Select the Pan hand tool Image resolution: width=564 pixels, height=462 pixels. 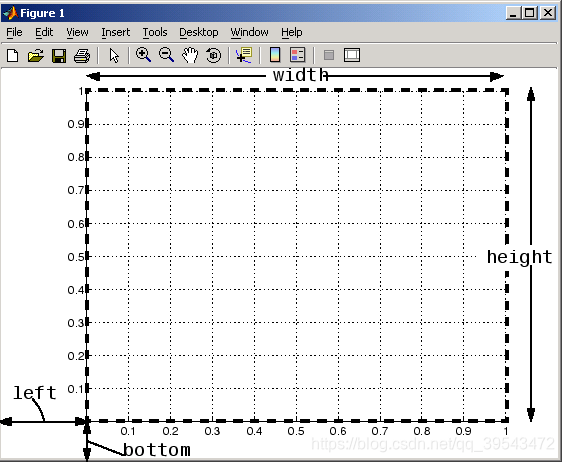click(x=190, y=55)
